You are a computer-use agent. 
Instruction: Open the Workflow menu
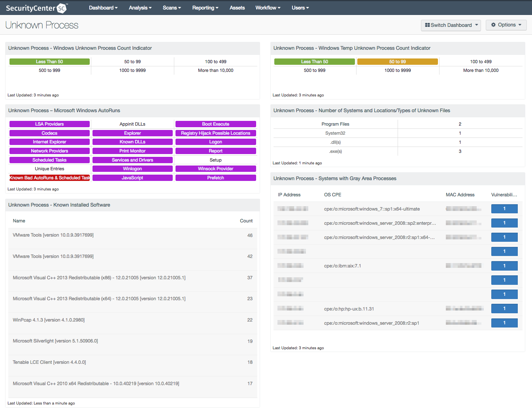(268, 8)
